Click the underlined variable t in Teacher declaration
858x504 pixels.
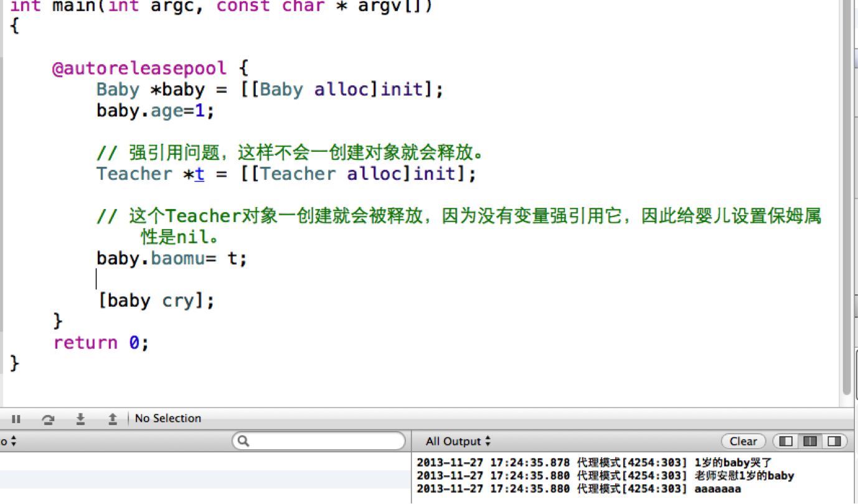click(199, 174)
